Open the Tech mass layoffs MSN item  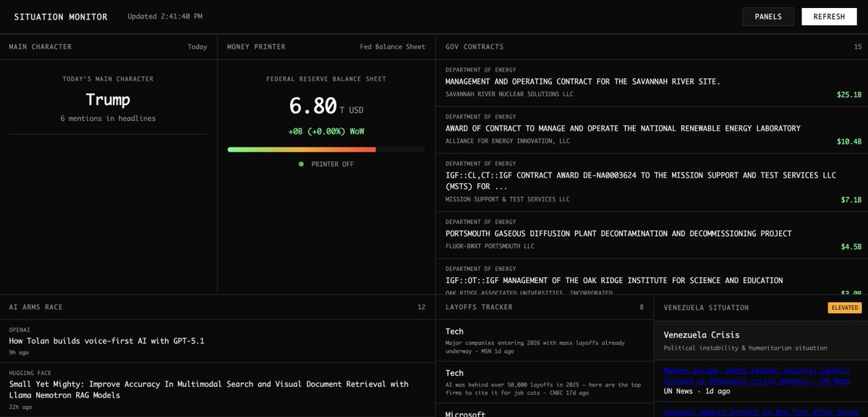(x=545, y=341)
